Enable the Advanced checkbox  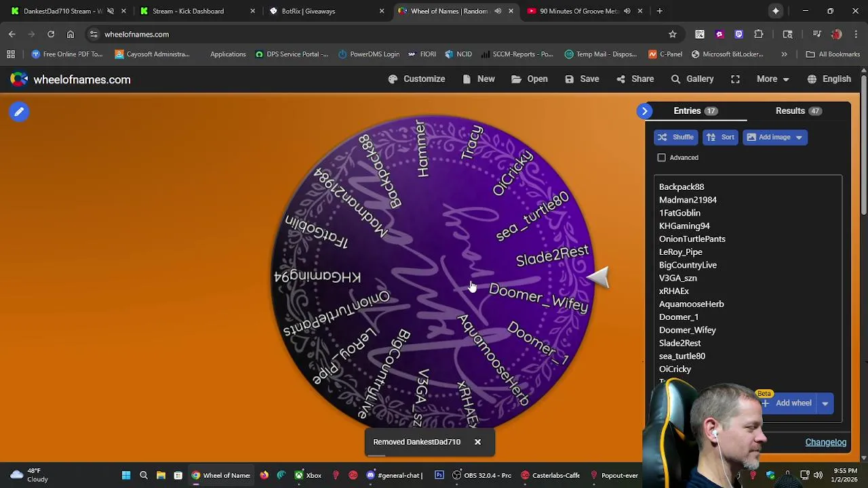[662, 158]
